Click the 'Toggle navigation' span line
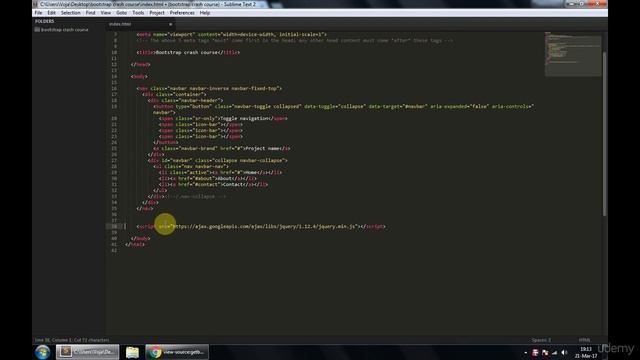Viewport: 640px width, 360px height. click(223, 118)
